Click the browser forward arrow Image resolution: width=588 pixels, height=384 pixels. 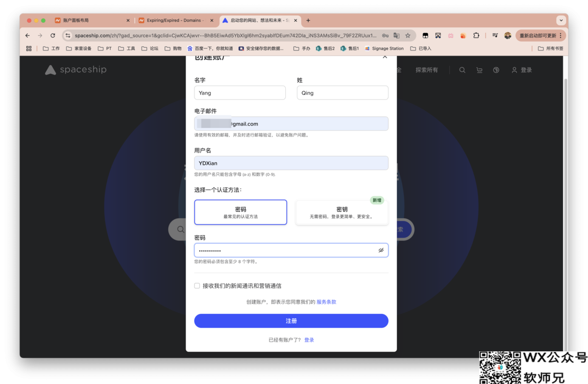point(40,35)
